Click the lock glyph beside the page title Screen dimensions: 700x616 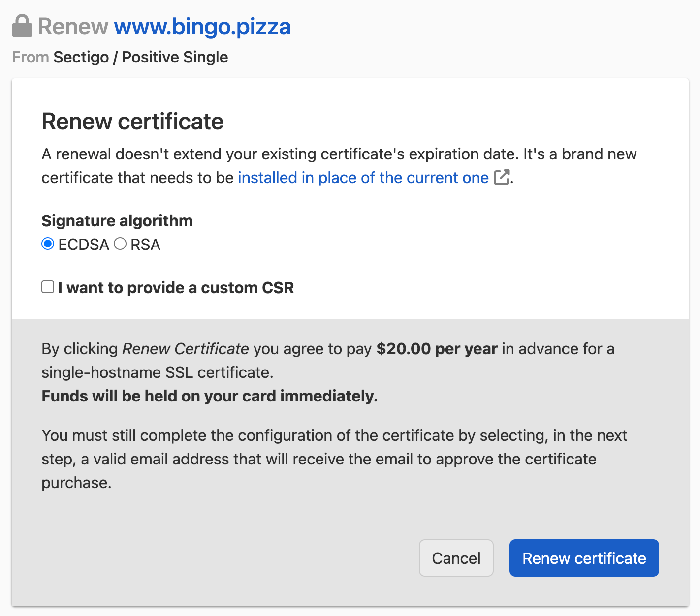point(22,26)
